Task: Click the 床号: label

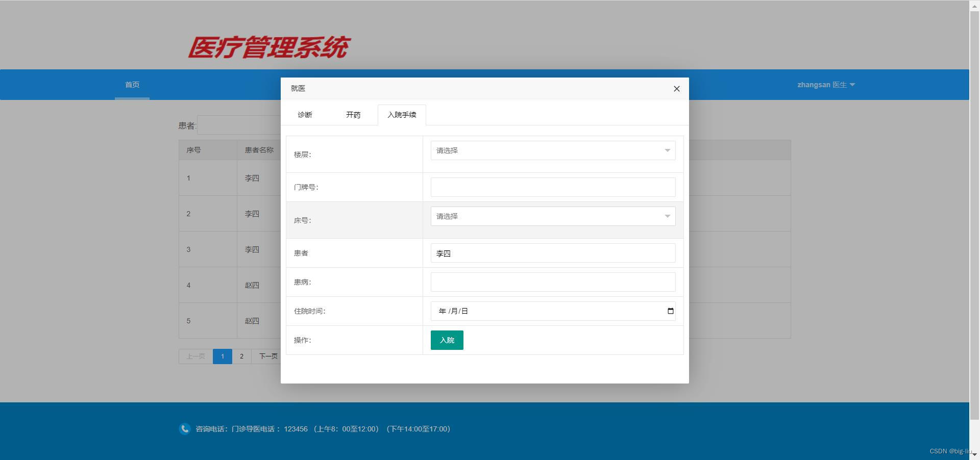Action: point(302,220)
